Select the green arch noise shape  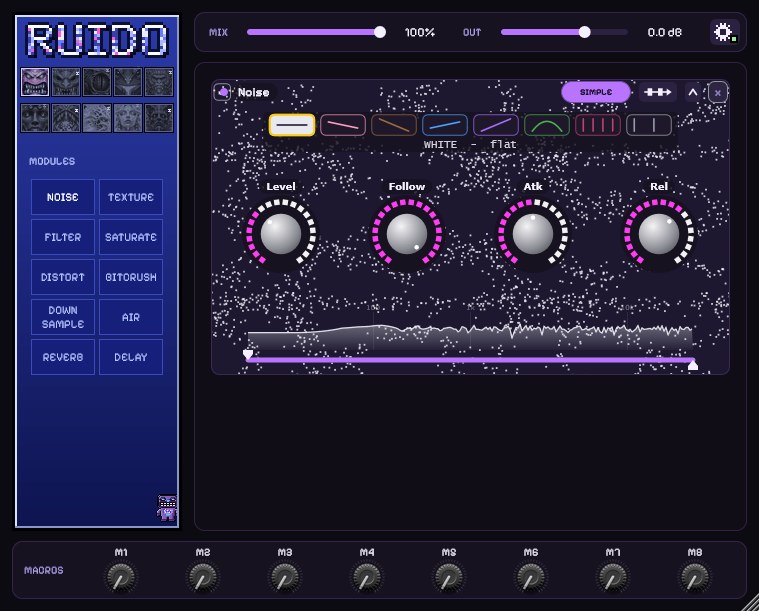(x=547, y=125)
